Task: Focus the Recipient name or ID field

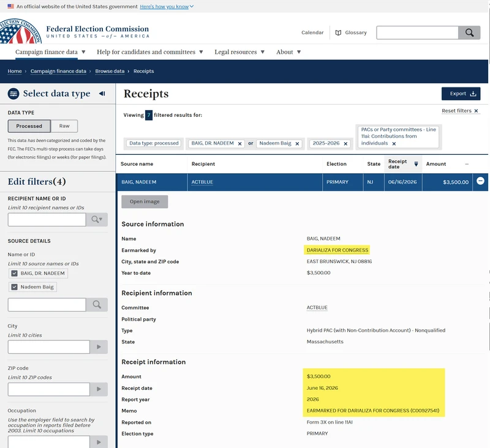Action: click(x=47, y=220)
